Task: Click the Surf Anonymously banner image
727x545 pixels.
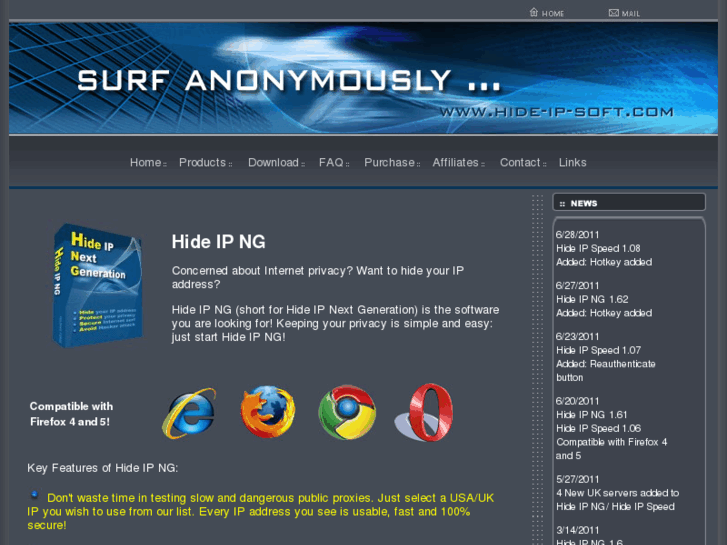Action: 364,78
